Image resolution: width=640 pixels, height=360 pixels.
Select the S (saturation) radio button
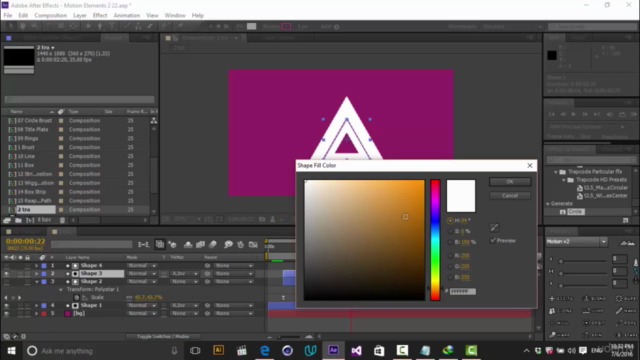pyautogui.click(x=450, y=231)
